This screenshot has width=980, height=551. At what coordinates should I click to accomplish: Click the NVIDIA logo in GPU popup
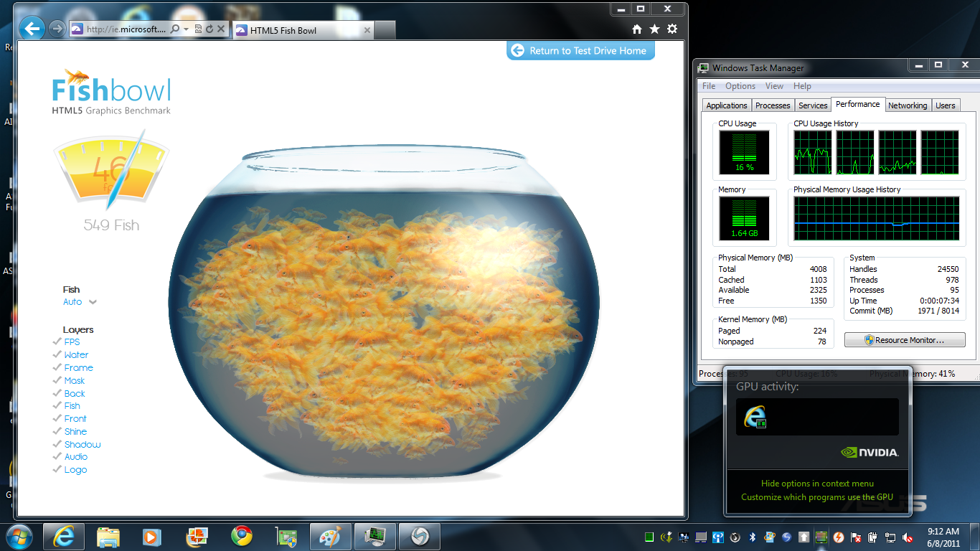coord(870,453)
